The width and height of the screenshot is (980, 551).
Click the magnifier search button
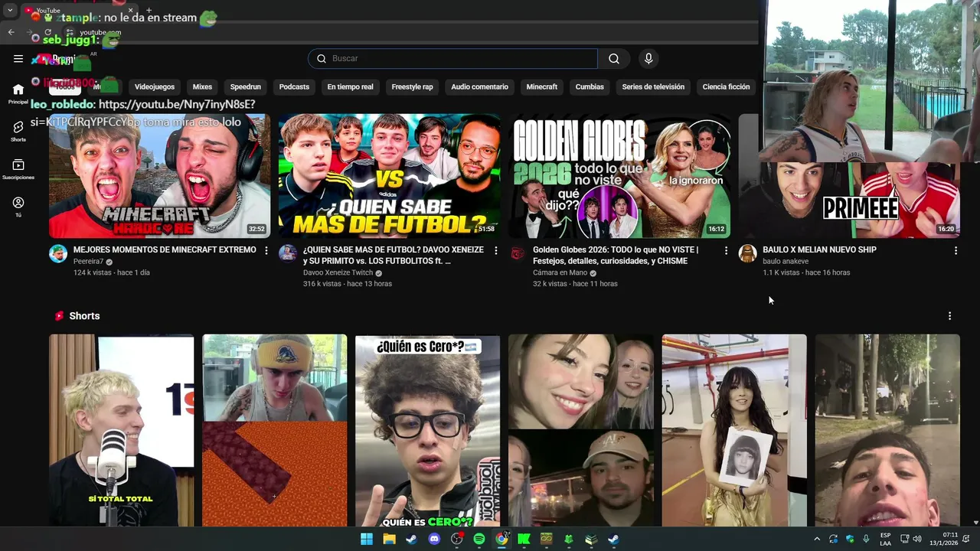tap(614, 59)
